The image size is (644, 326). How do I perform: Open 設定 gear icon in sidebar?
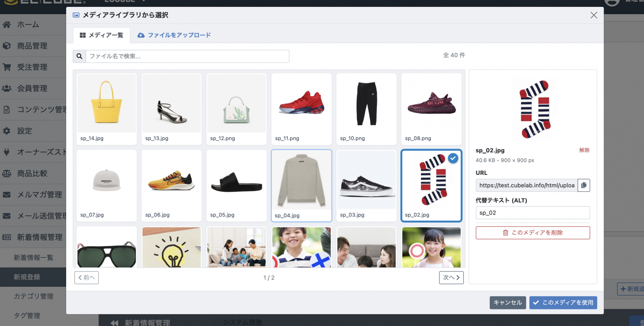(x=6, y=131)
